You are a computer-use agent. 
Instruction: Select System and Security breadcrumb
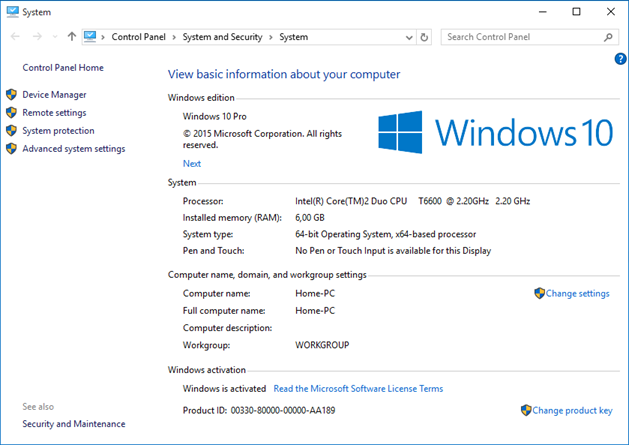(x=222, y=37)
